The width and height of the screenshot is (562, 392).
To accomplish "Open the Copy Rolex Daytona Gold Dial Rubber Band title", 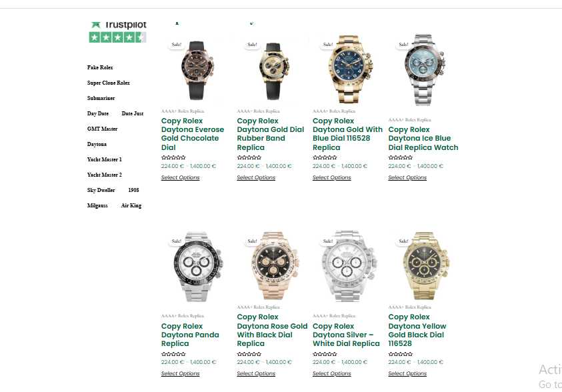I will point(270,134).
